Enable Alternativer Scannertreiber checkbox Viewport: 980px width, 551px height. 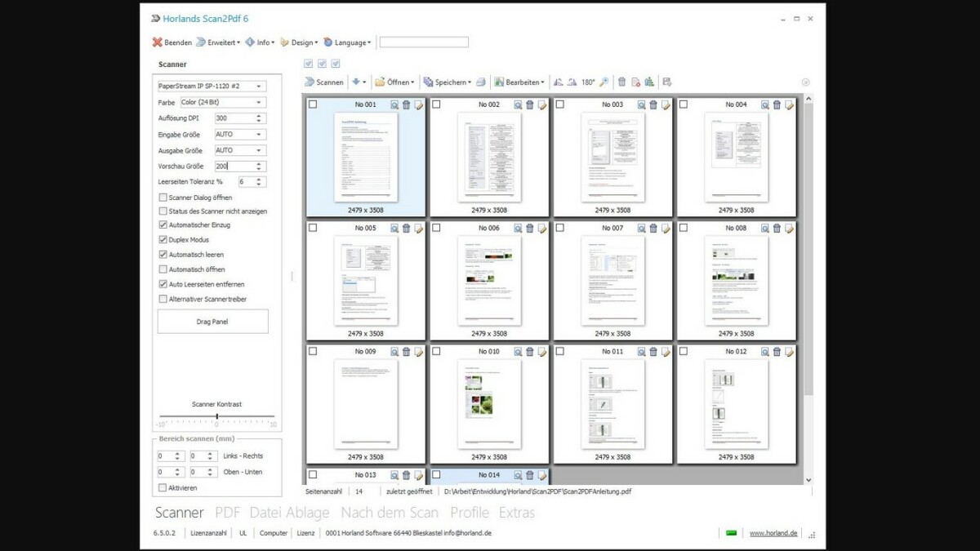point(163,299)
